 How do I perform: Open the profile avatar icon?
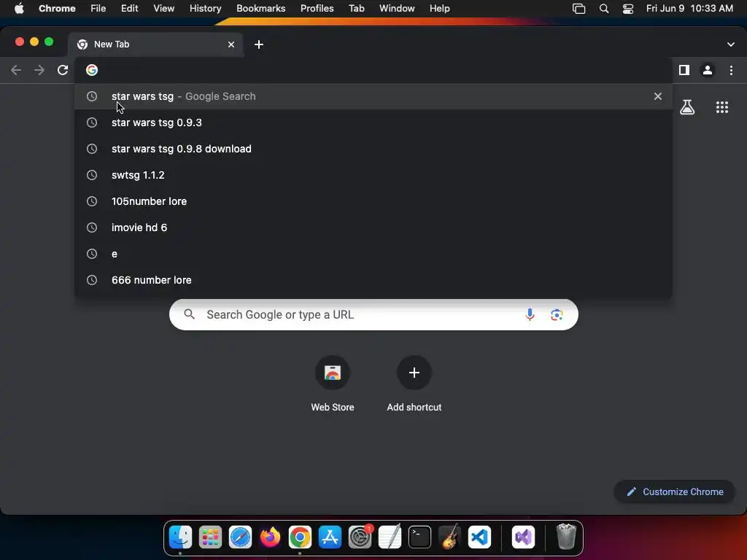point(708,70)
